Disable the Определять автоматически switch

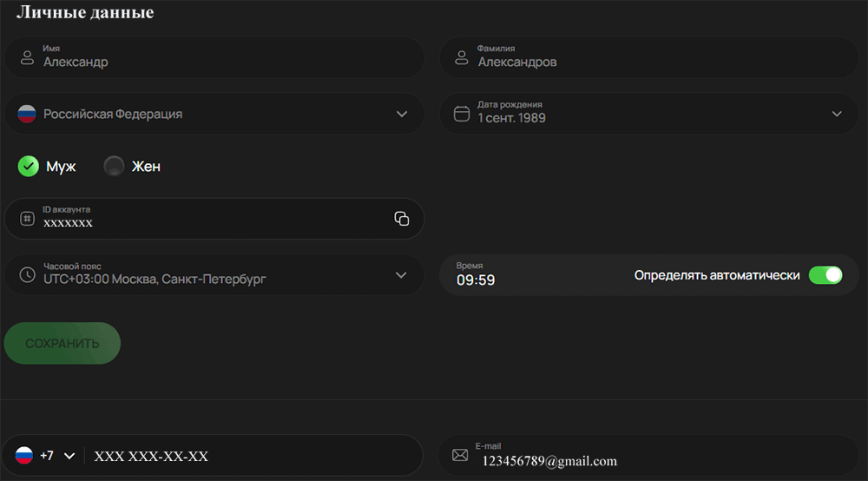825,275
